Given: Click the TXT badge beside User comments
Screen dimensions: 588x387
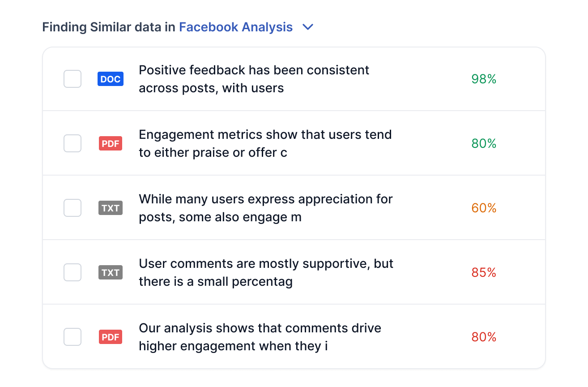Looking at the screenshot, I should tap(111, 273).
